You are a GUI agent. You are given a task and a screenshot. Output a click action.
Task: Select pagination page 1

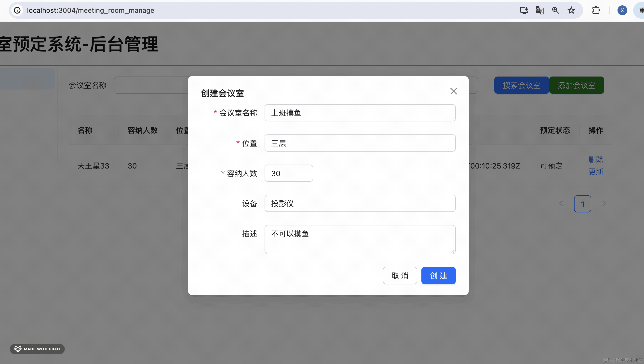pyautogui.click(x=582, y=204)
